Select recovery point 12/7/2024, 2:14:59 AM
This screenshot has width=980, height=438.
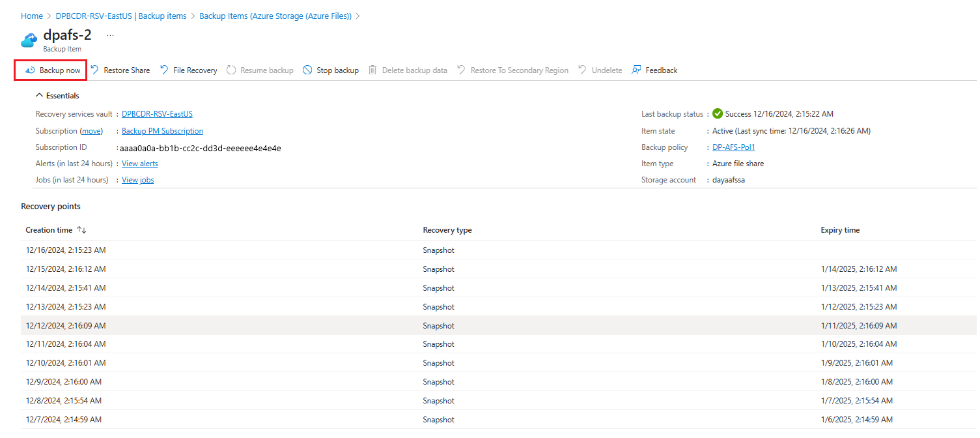coord(499,420)
